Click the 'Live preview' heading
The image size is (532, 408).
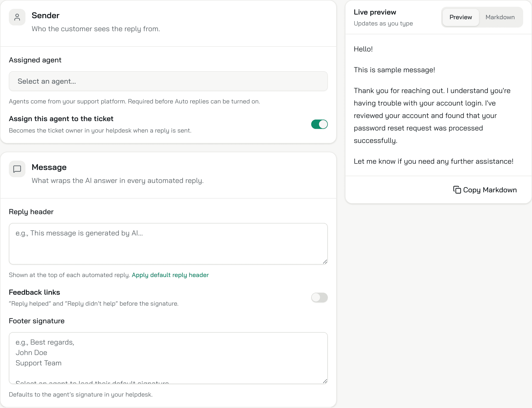pyautogui.click(x=375, y=12)
